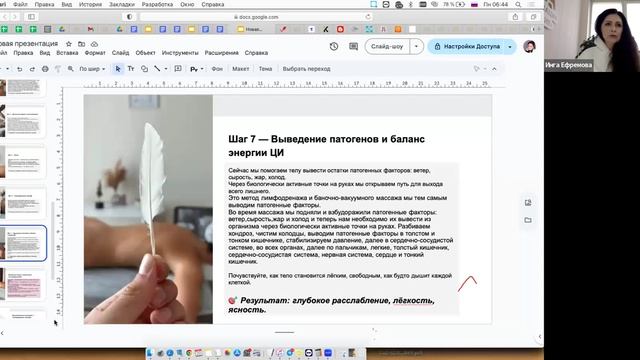640x360 pixels.
Task: Show Safari tab overview icon
Action: 533,17
